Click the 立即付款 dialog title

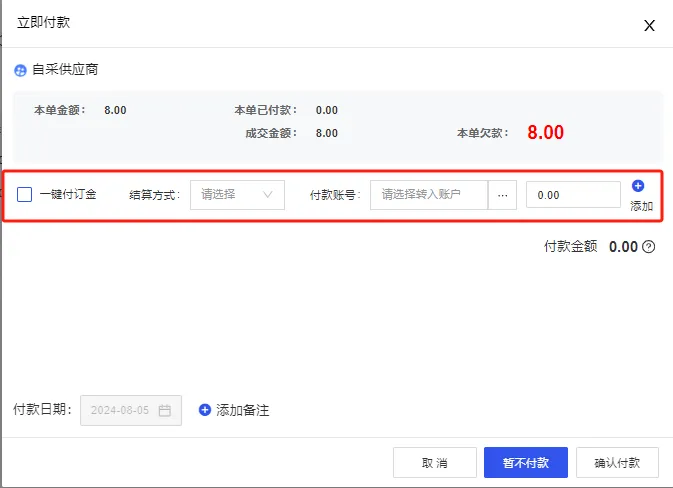pos(44,22)
